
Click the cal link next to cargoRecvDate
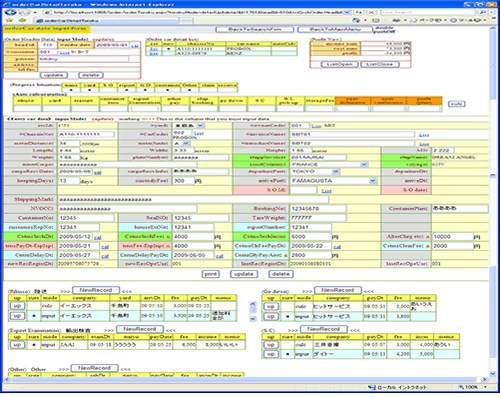[98, 172]
